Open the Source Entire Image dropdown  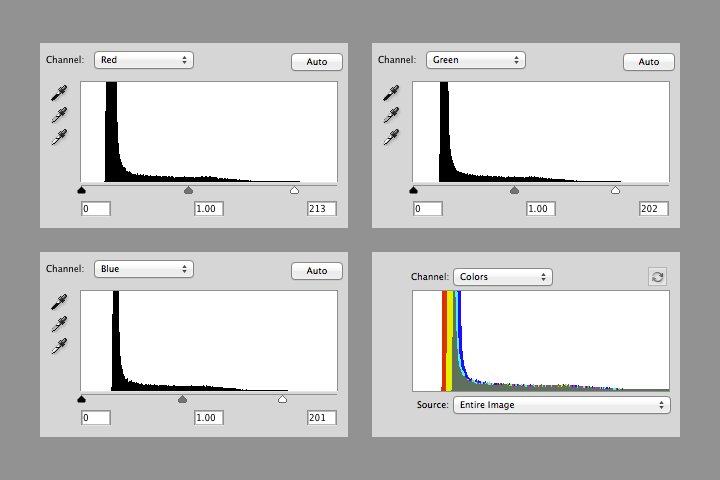coord(562,405)
